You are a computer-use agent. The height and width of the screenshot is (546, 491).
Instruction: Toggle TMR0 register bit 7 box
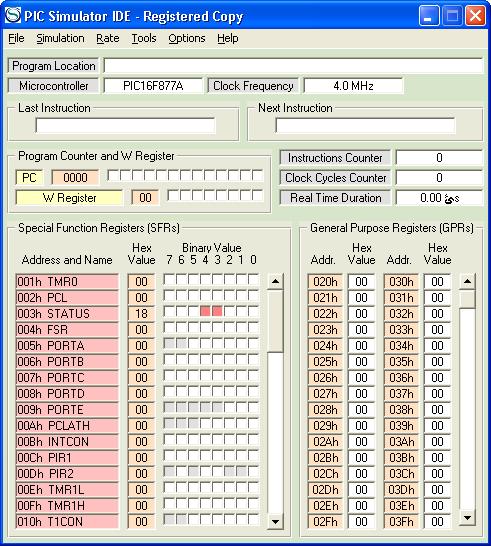click(x=169, y=279)
